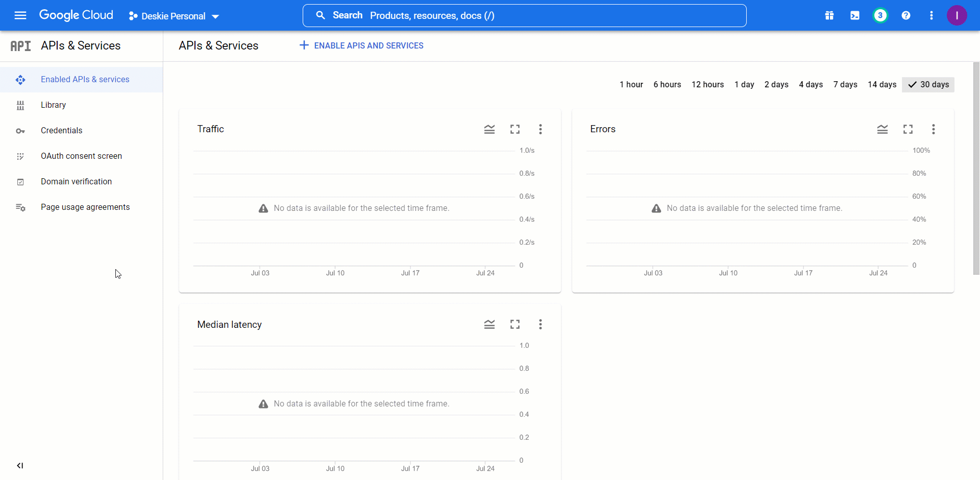The image size is (980, 480).
Task: Activate Cloud Shell terminal icon
Action: pyautogui.click(x=855, y=15)
